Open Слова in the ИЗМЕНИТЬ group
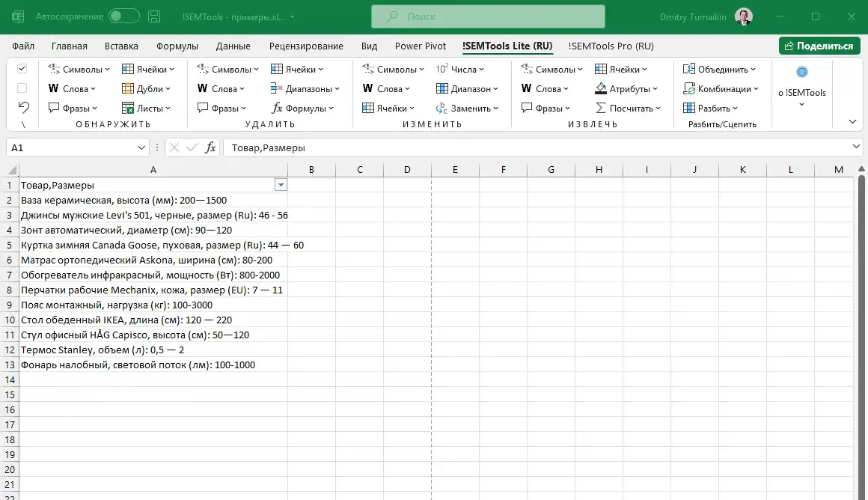 386,88
